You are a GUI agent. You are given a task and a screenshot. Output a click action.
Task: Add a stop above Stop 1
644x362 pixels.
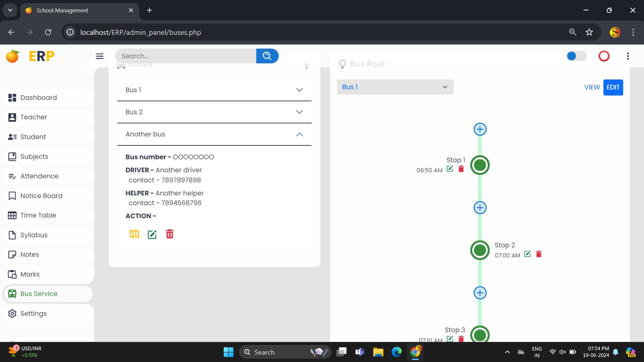[480, 129]
